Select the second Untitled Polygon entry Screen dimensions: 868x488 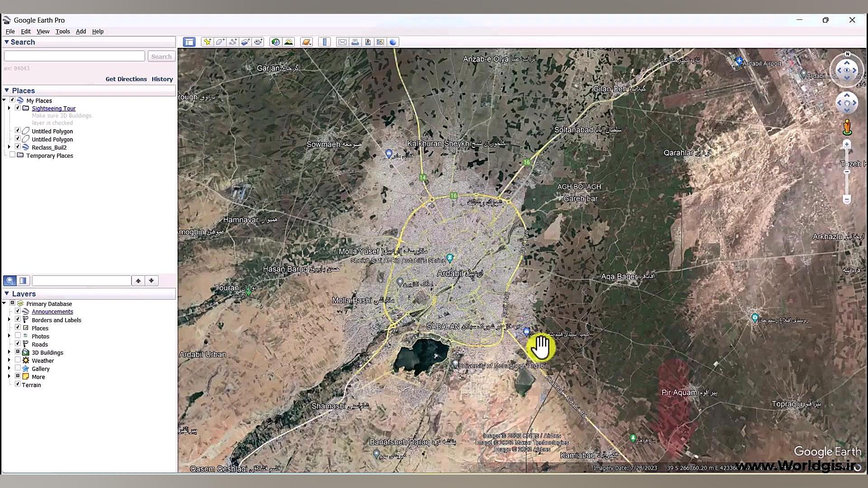coord(52,140)
